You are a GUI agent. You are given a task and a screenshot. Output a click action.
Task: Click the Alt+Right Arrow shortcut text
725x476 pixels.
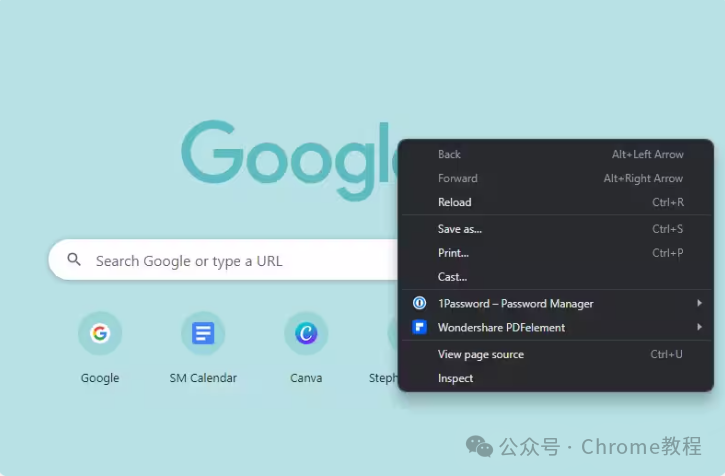[643, 178]
